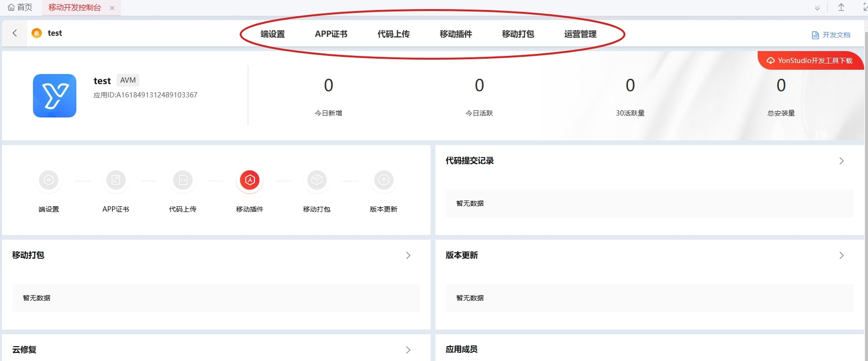Click 暂无数据 in the 版本更新 panel
The width and height of the screenshot is (868, 361).
[470, 298]
